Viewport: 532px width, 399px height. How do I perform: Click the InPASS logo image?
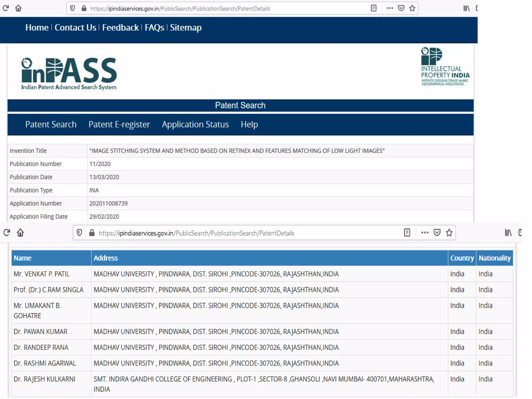click(69, 74)
